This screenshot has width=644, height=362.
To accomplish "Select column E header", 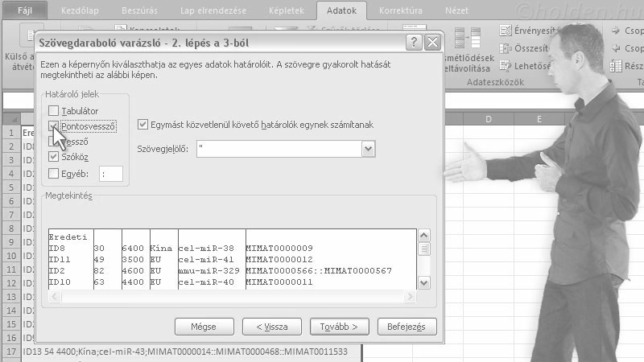I will tap(539, 119).
